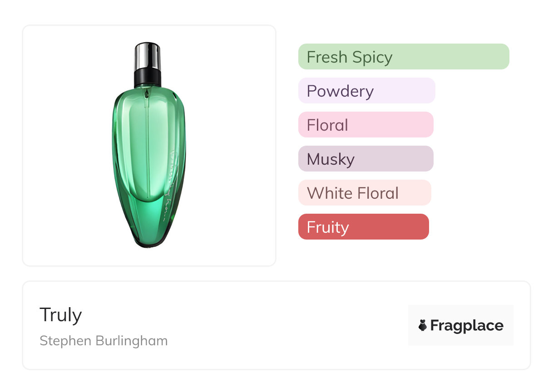Click the silver bottle cap
Screen dimensions: 553x392
pos(147,55)
